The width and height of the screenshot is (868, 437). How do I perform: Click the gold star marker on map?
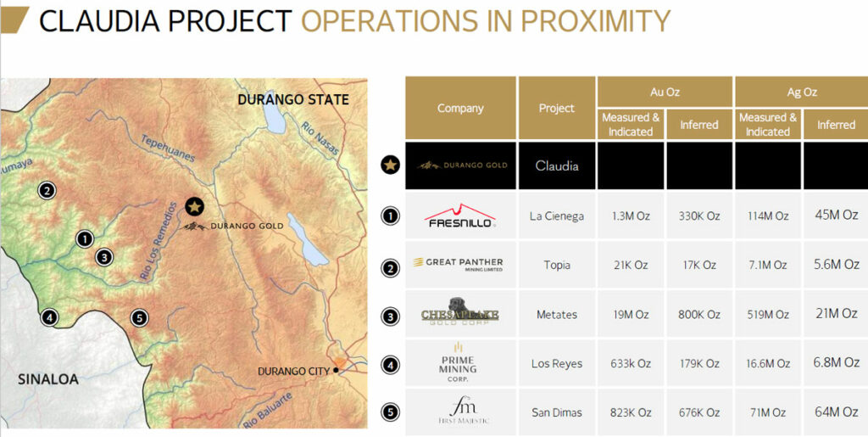[194, 206]
